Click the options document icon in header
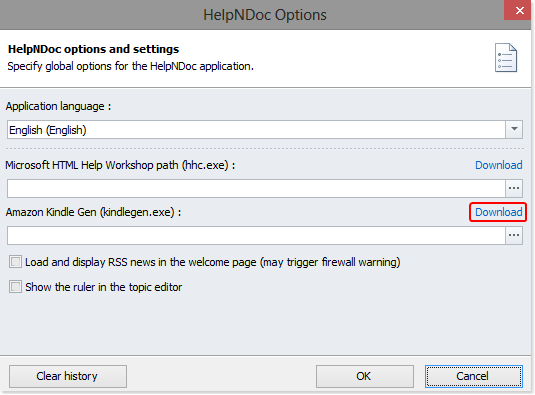Screen dimensions: 535x395 (506, 57)
